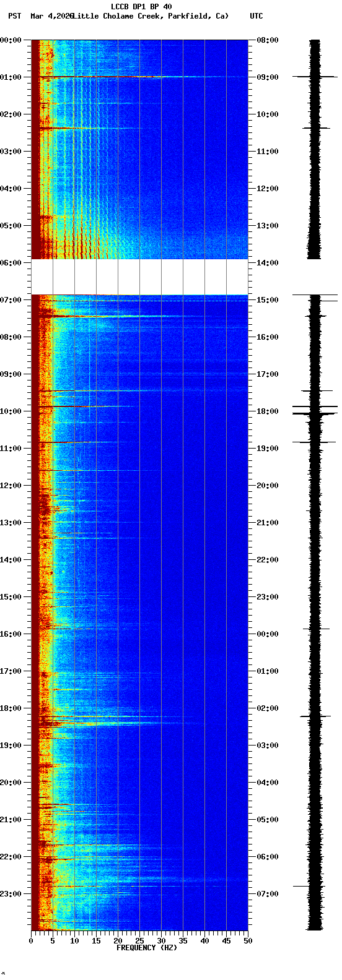Image resolution: width=342 pixels, height=980 pixels.
Task: Click the PST time label 22:00
Action: (x=11, y=857)
